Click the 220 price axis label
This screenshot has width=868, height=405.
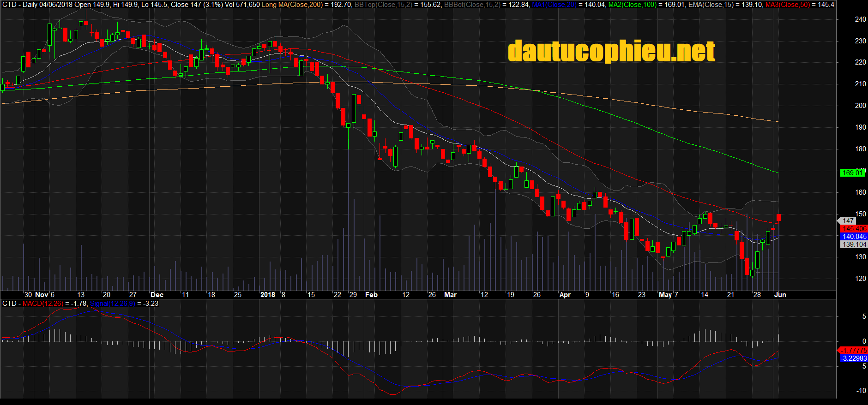860,62
